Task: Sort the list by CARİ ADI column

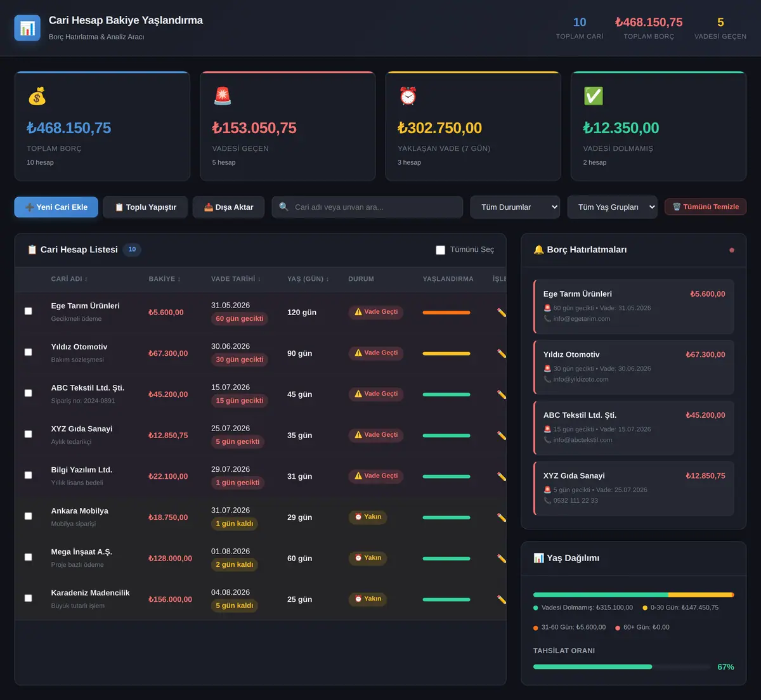Action: coord(69,279)
